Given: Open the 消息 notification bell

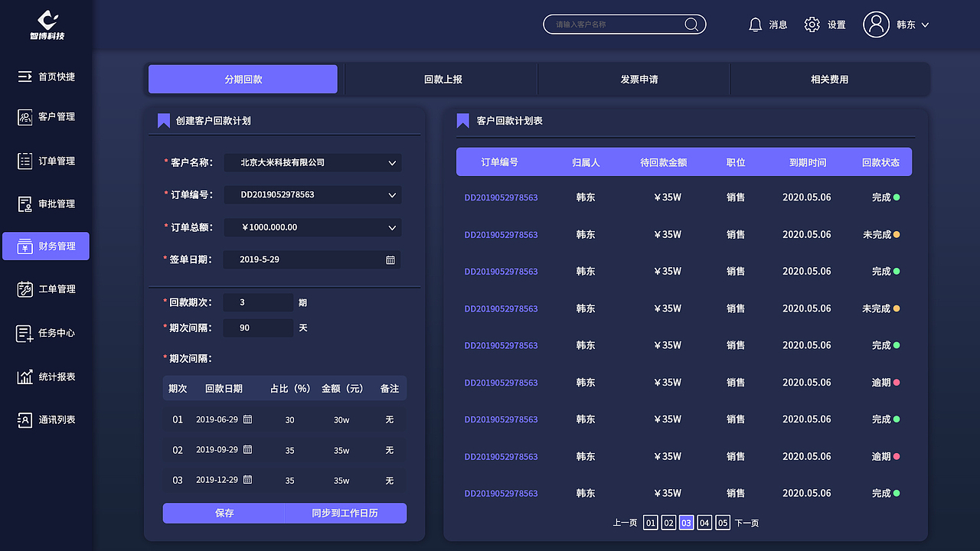Looking at the screenshot, I should point(756,24).
